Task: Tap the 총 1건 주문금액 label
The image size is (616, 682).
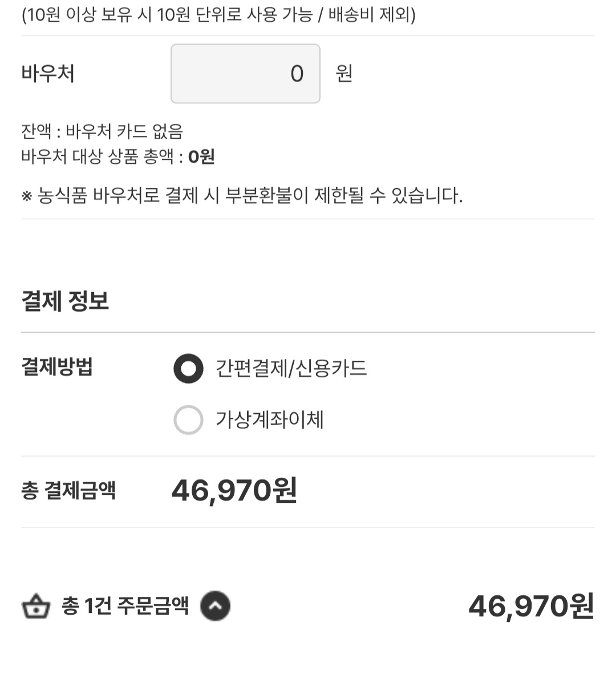Action: click(125, 606)
